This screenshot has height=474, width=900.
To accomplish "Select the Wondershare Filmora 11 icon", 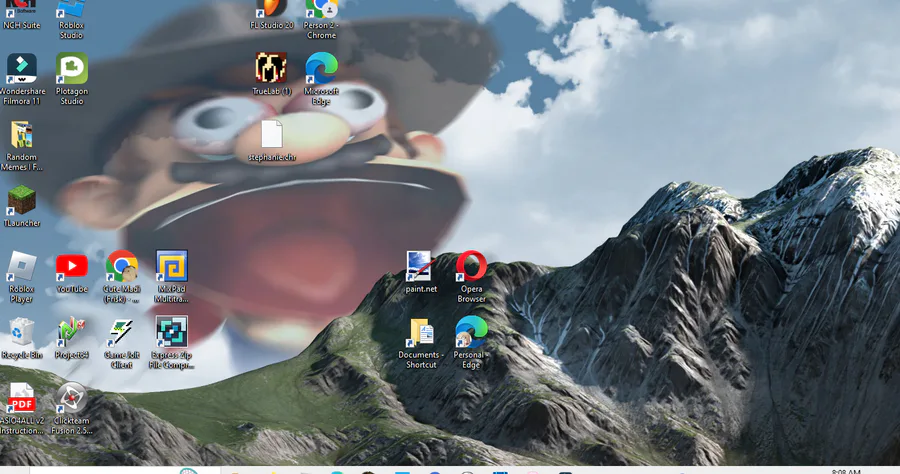I will tap(22, 79).
